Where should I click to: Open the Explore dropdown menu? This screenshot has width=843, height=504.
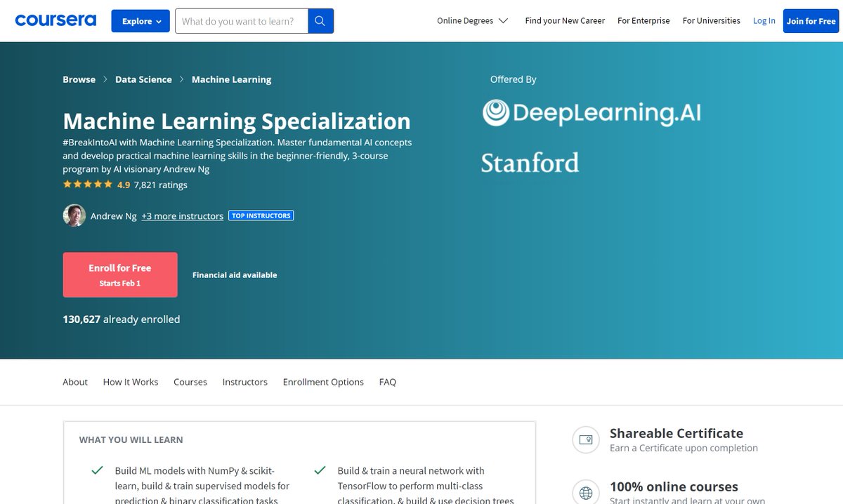click(x=140, y=21)
